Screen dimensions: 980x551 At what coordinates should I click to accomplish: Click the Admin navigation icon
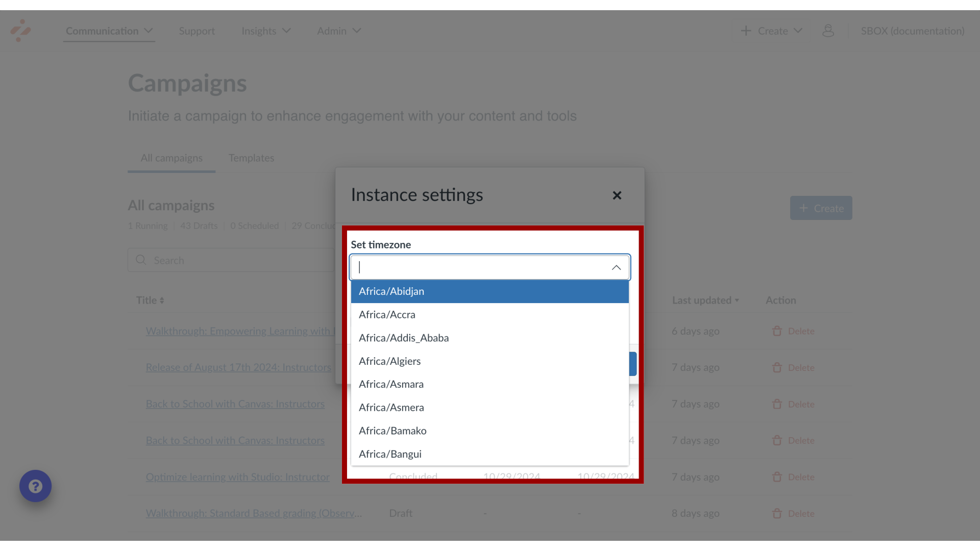tap(339, 30)
